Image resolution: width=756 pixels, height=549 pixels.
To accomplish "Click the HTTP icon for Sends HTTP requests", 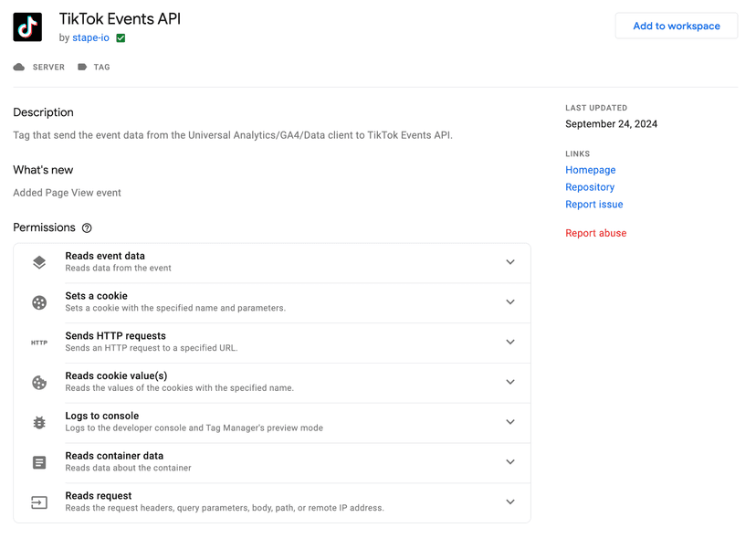I will [38, 343].
